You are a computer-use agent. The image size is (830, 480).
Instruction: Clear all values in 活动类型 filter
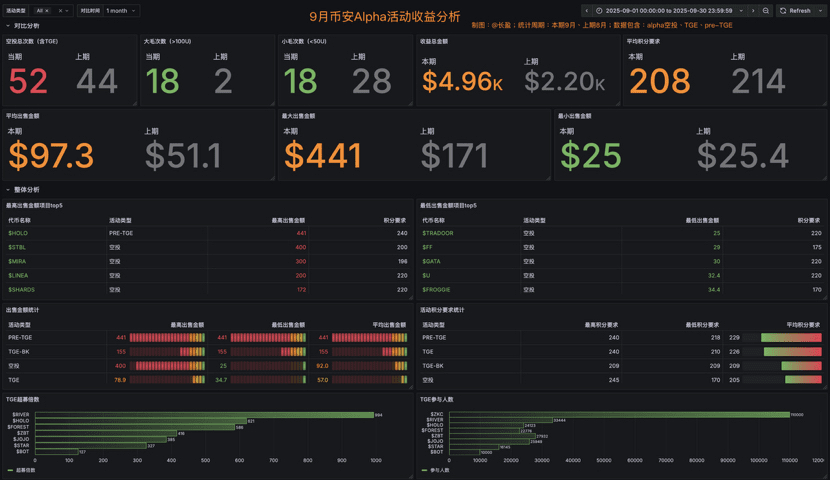(60, 11)
